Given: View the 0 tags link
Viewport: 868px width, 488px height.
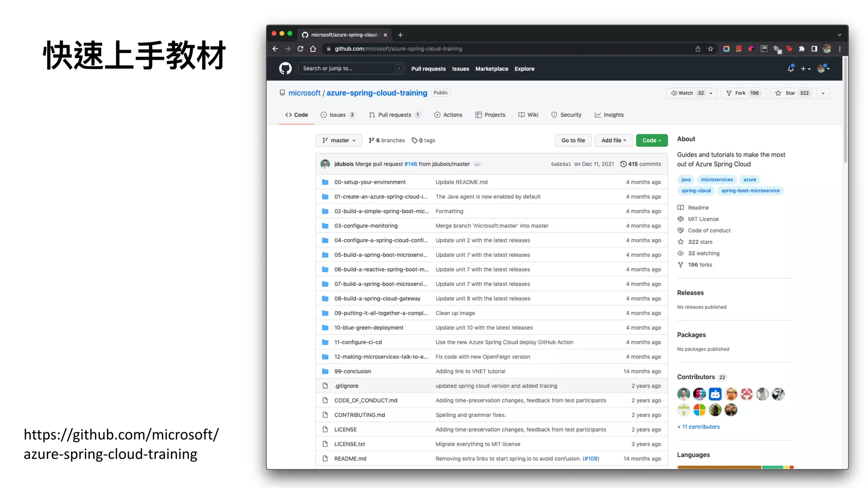Looking at the screenshot, I should tap(423, 140).
